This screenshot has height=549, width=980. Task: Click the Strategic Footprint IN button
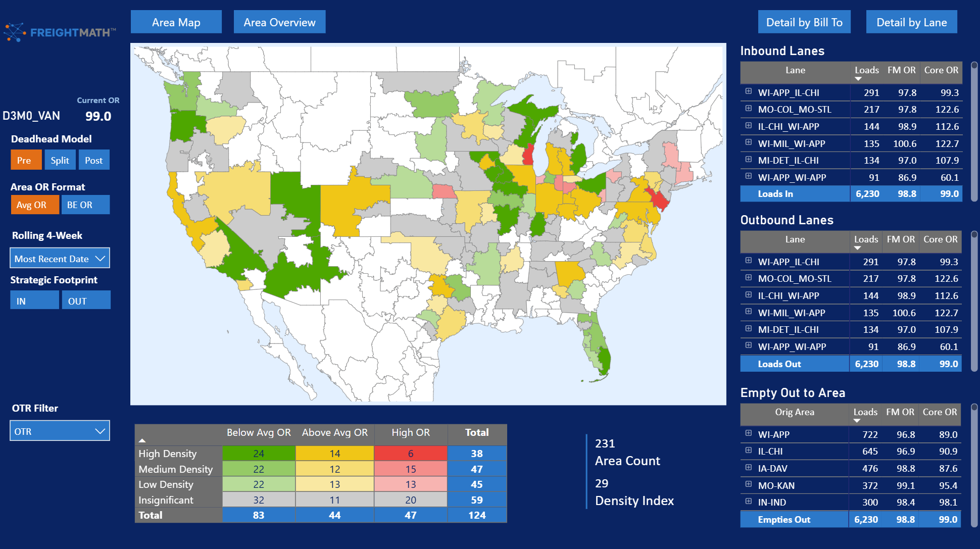tap(34, 301)
